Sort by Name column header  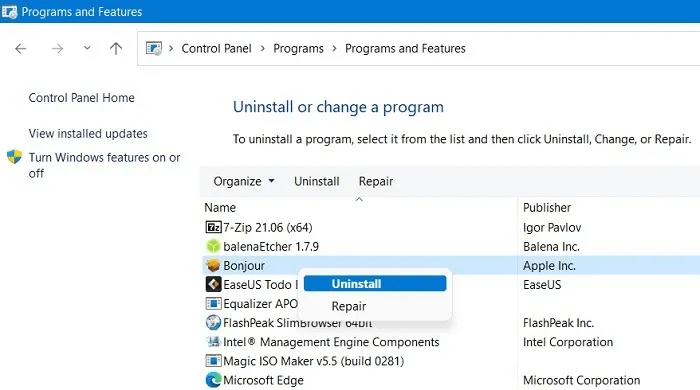(220, 207)
